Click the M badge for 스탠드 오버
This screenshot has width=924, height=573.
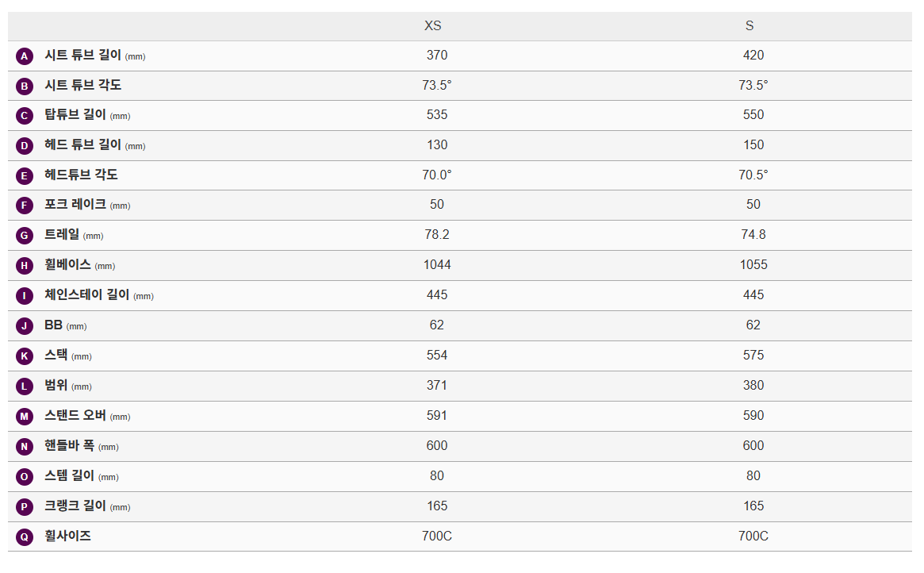tap(25, 417)
